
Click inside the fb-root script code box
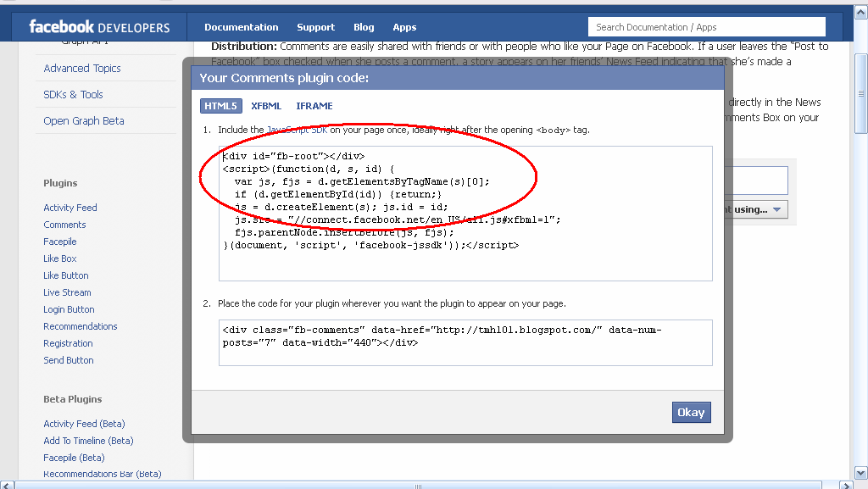pos(465,214)
